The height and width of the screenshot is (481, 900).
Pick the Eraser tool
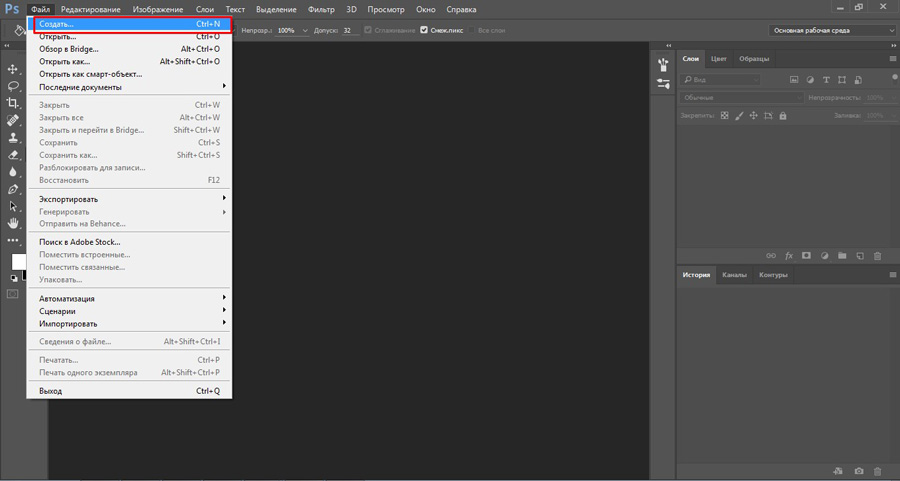point(13,154)
